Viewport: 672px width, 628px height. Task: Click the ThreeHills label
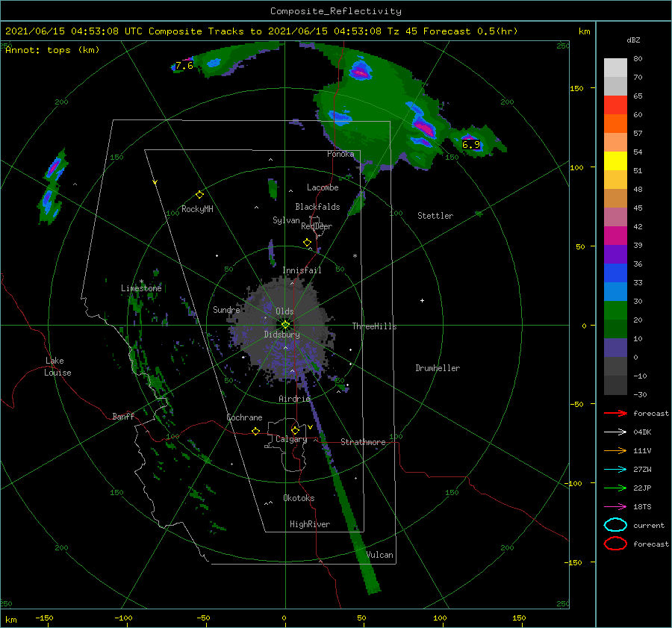click(x=375, y=326)
